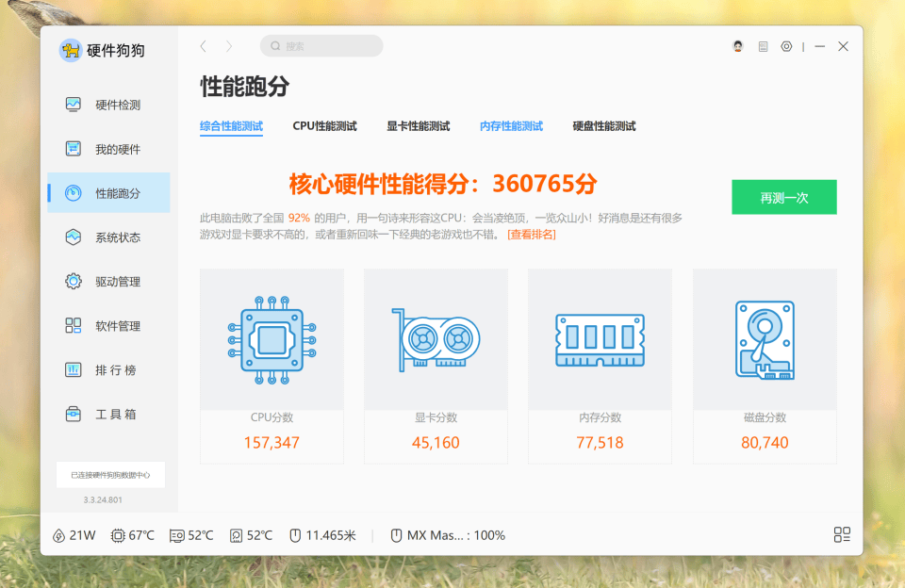Click the memory module score illustration
905x588 pixels.
(601, 337)
